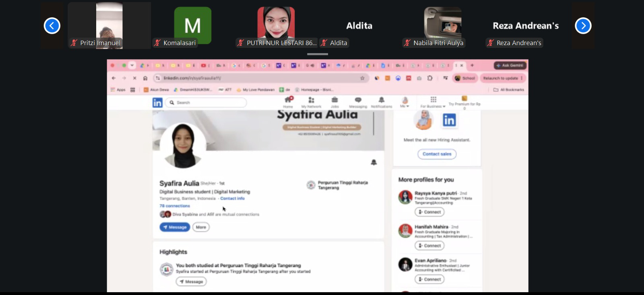Viewport: 644px width, 295px height.
Task: Open Akun Dewa bookmark
Action: click(x=157, y=90)
